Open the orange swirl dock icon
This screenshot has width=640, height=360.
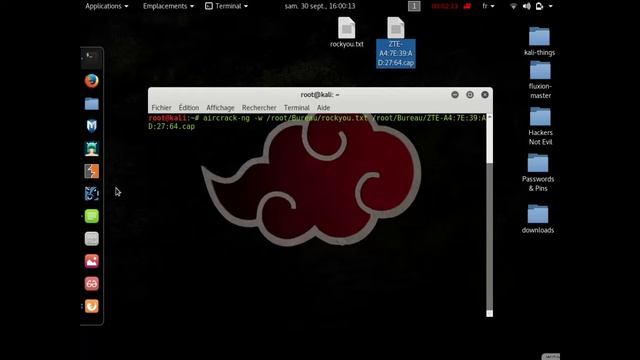[x=91, y=306]
